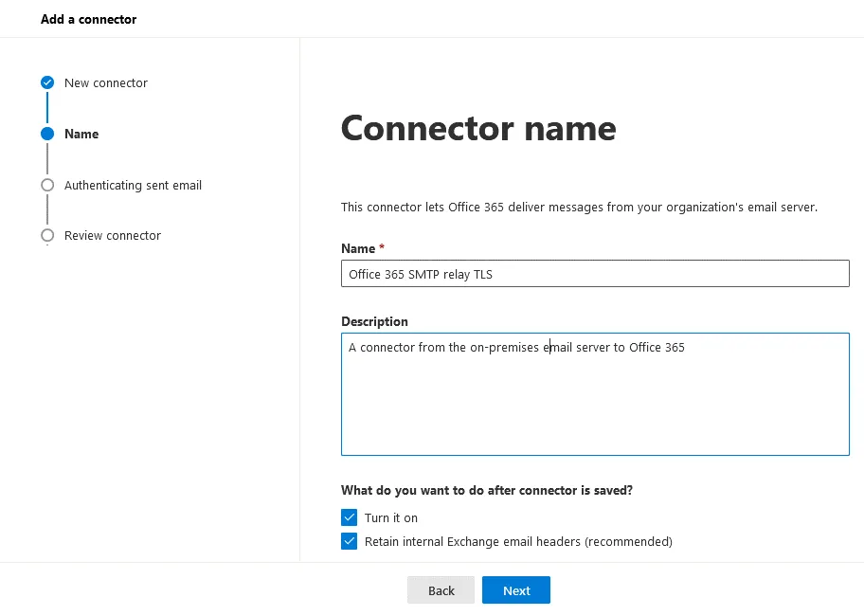
Task: Click the 'Connector name' heading
Action: click(x=478, y=128)
